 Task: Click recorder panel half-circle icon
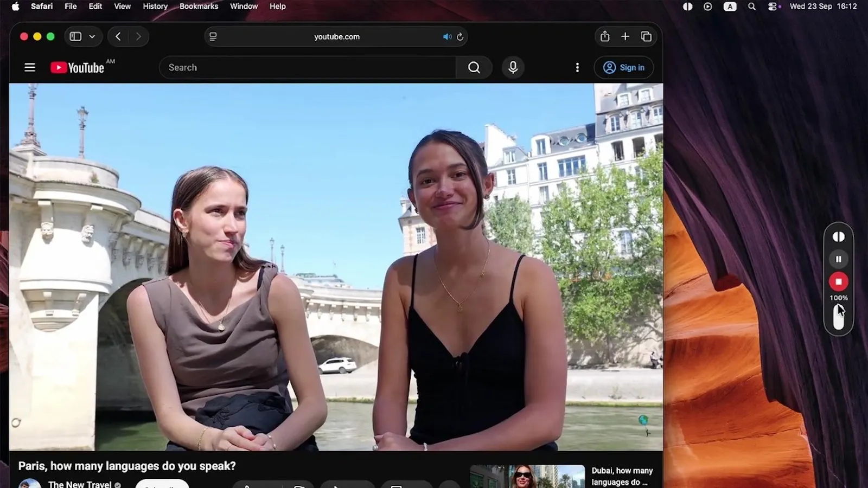tap(839, 236)
